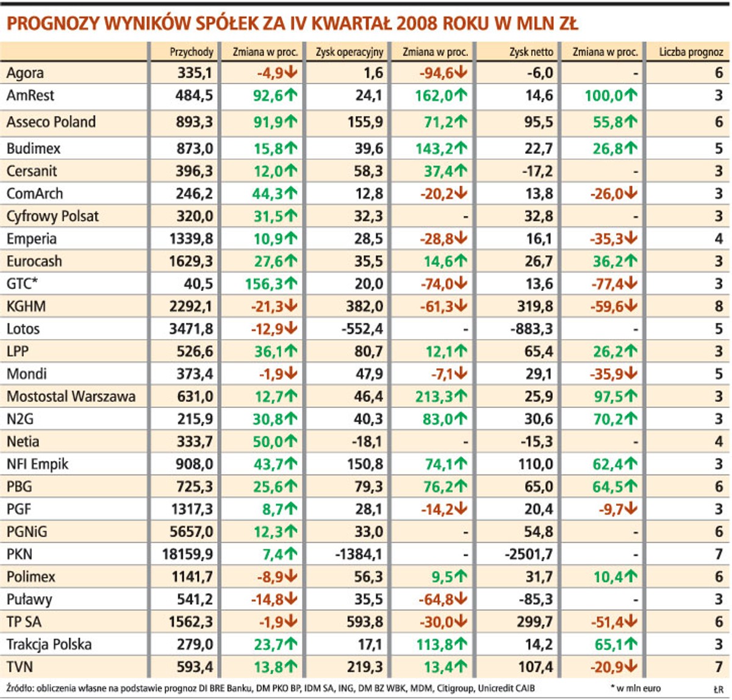This screenshot has width=732, height=700.
Task: Click Lotos net profit -883,3
Action: tap(532, 329)
